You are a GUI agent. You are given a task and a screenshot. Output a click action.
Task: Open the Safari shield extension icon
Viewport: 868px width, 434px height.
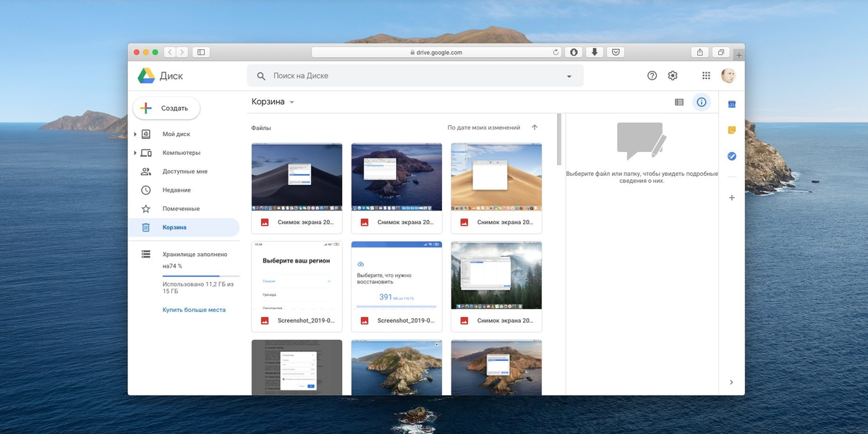[x=573, y=52]
